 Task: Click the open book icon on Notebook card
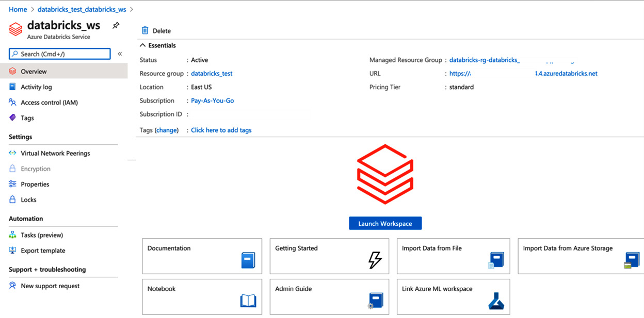point(248,300)
